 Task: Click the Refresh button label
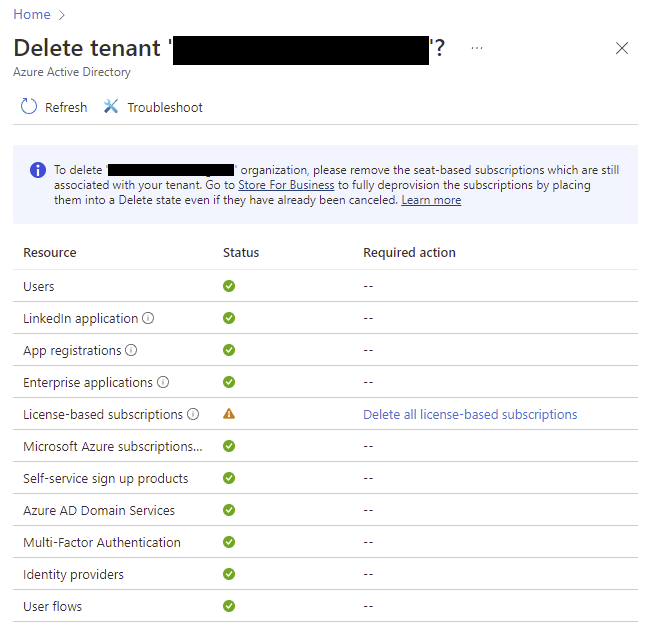pos(66,108)
